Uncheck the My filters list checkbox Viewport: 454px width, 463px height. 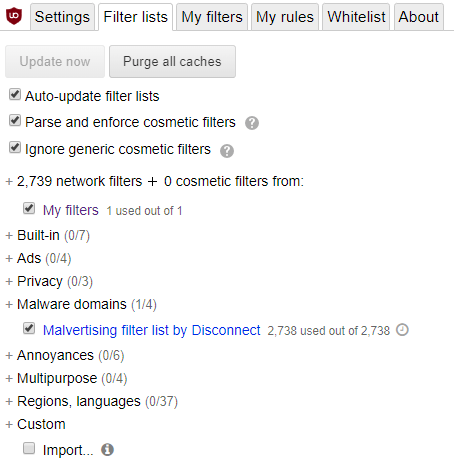(29, 208)
